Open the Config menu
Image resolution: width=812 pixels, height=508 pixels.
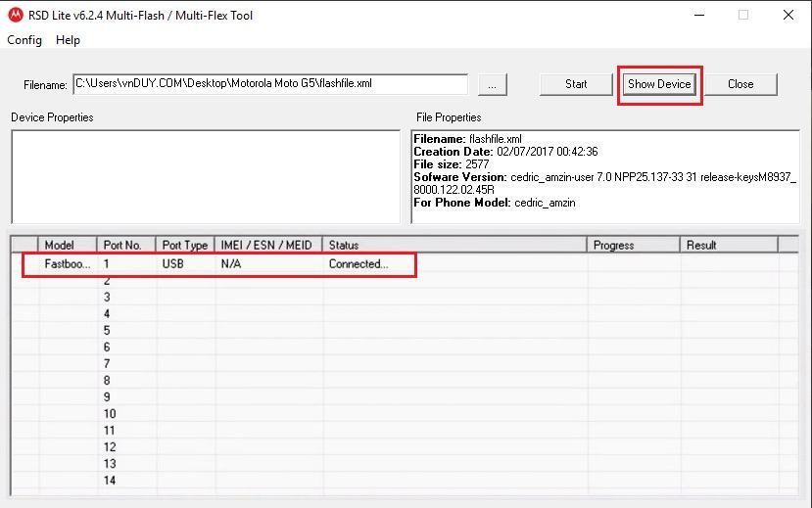click(x=24, y=40)
